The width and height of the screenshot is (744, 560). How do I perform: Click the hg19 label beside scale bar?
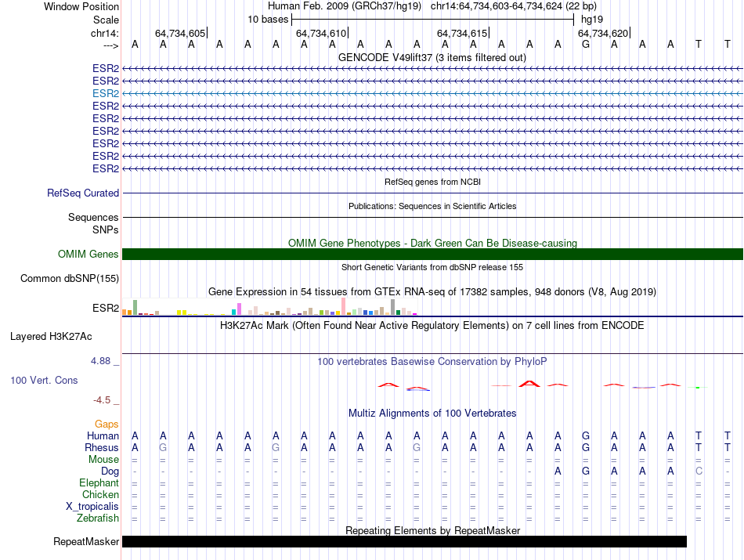coord(592,20)
